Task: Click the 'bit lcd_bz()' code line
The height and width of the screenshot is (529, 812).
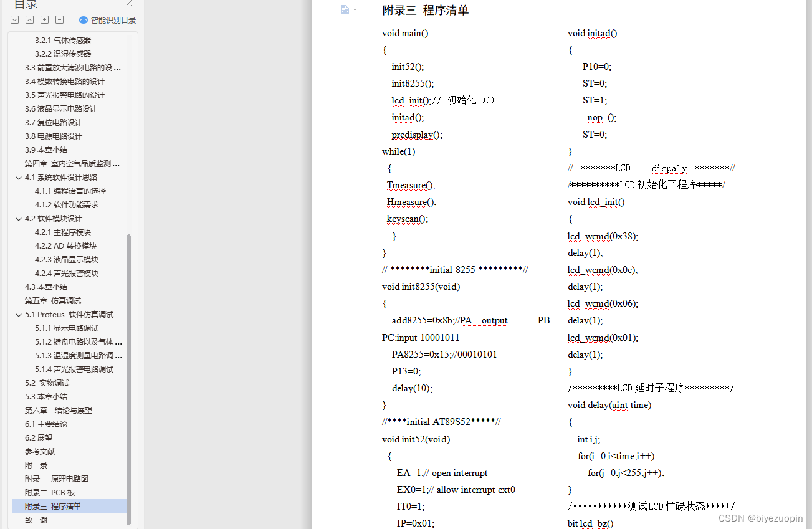Action: (x=591, y=523)
